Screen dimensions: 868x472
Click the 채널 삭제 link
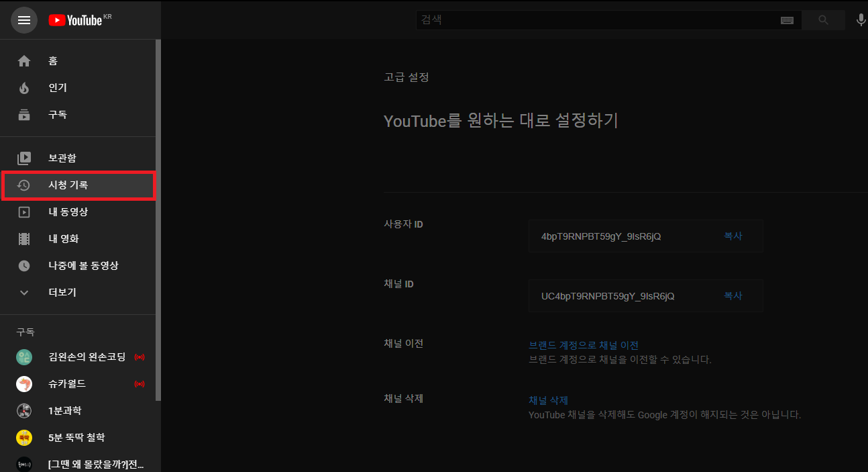point(549,401)
